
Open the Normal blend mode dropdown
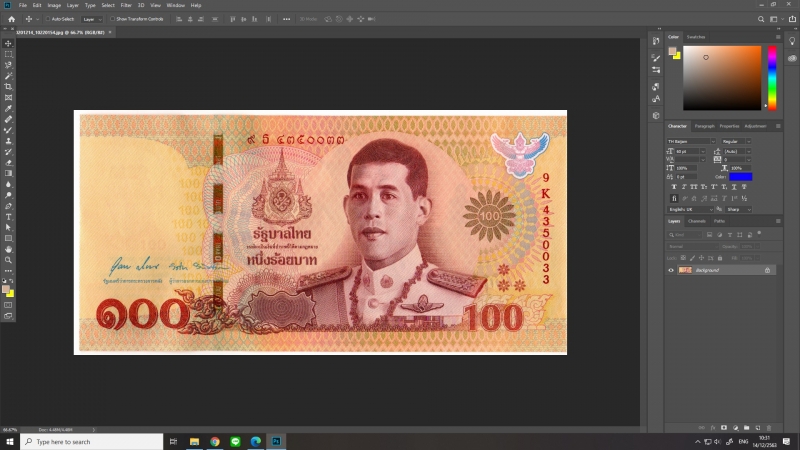pyautogui.click(x=693, y=246)
